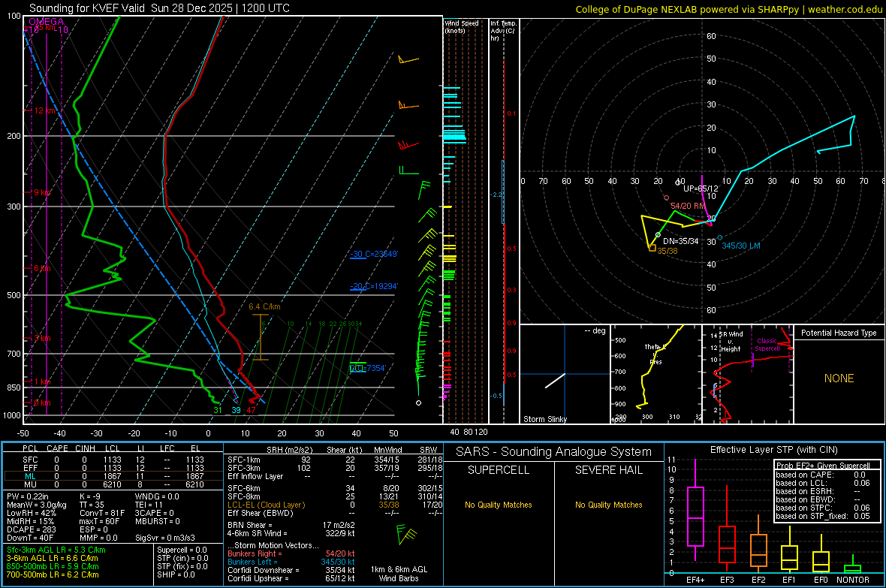
Task: Click the magenta EF4+ box in the STP chart
Action: tap(695, 516)
